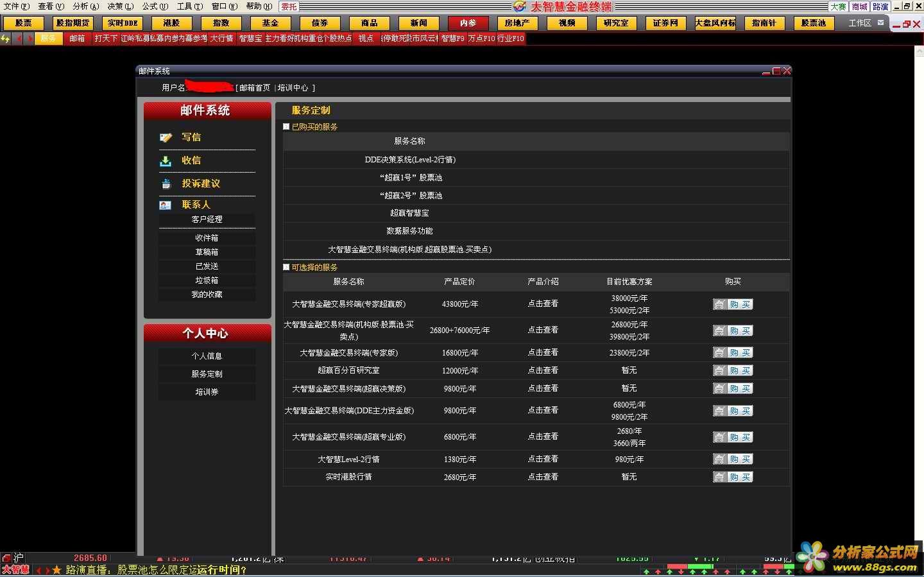Open the 文件(F) menu
Screen dimensions: 924x577
pos(17,6)
